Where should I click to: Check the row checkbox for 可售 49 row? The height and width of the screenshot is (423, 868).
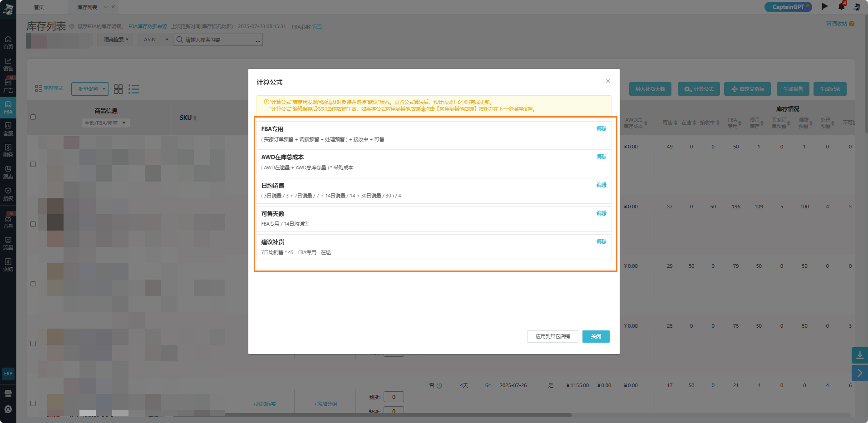[33, 164]
